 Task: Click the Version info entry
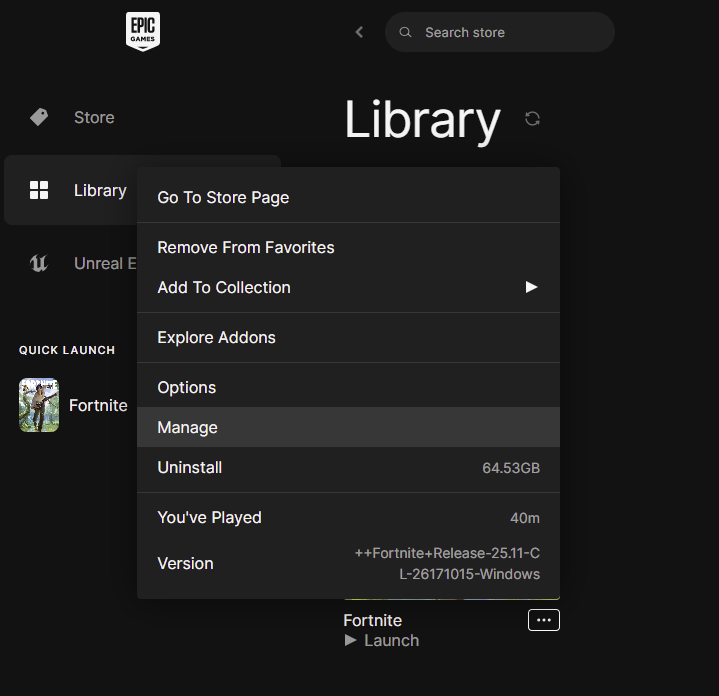point(185,563)
